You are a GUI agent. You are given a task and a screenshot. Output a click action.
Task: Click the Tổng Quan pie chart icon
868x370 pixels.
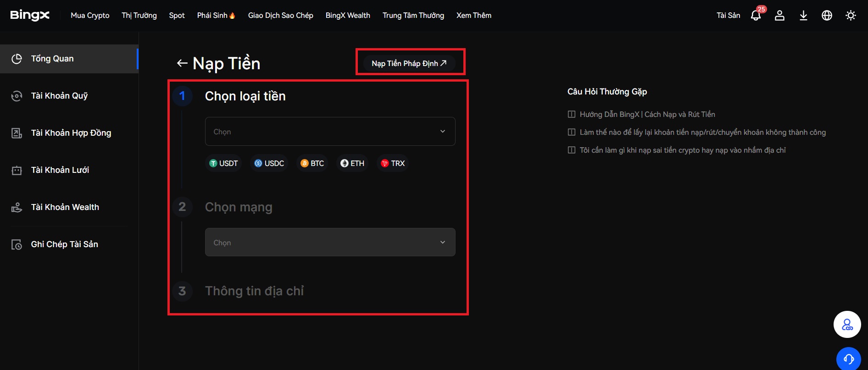coord(17,59)
